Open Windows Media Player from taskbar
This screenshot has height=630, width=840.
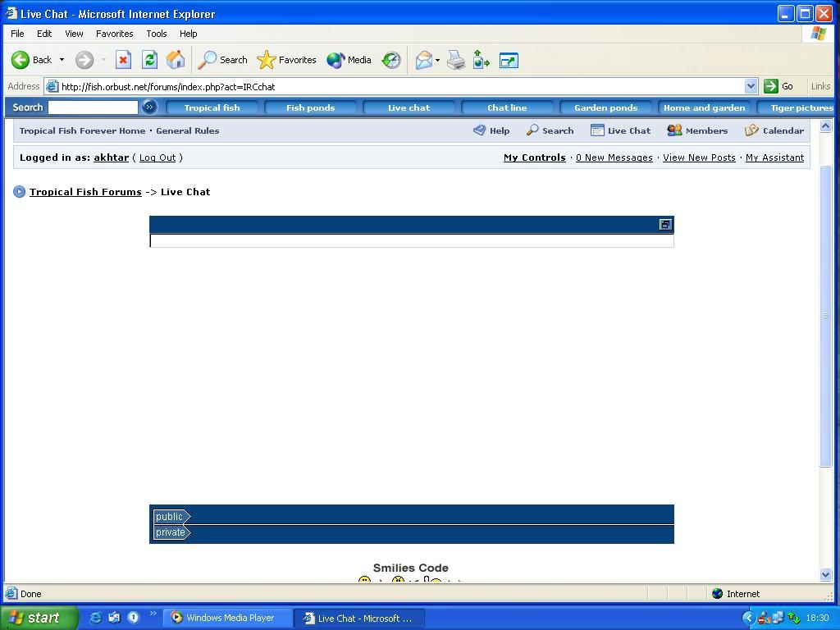[x=222, y=618]
